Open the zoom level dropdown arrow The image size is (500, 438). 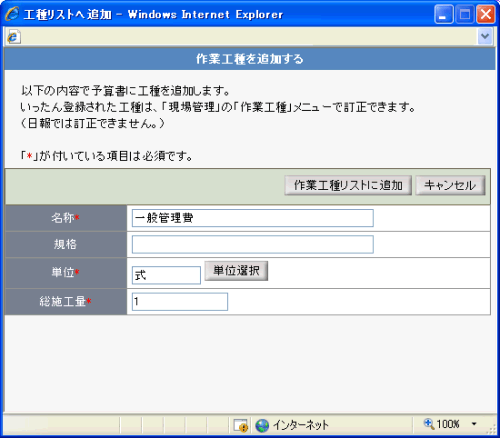coord(474,424)
